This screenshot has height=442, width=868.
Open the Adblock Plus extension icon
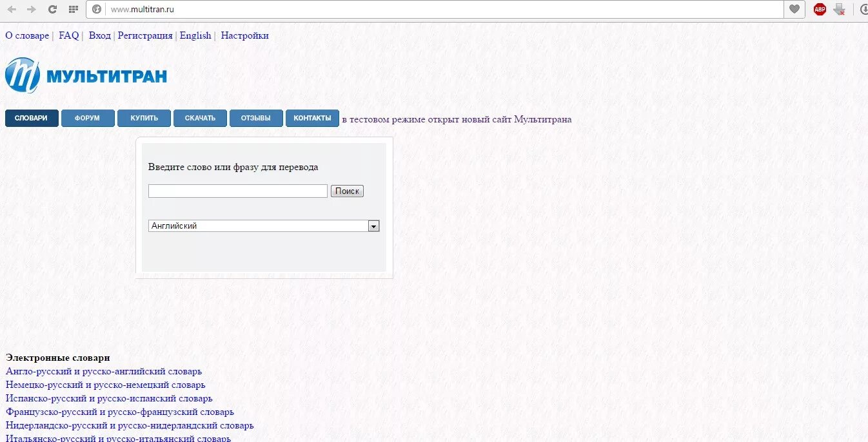(820, 9)
